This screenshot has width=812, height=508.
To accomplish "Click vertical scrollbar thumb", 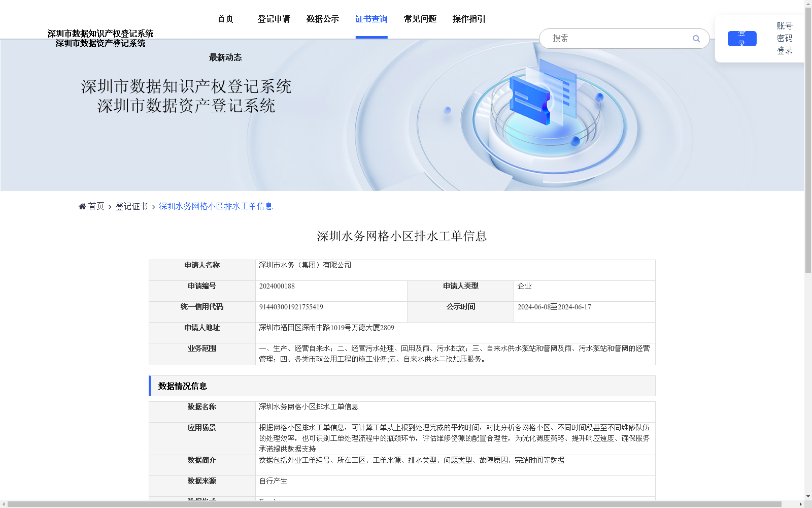I will 808,140.
